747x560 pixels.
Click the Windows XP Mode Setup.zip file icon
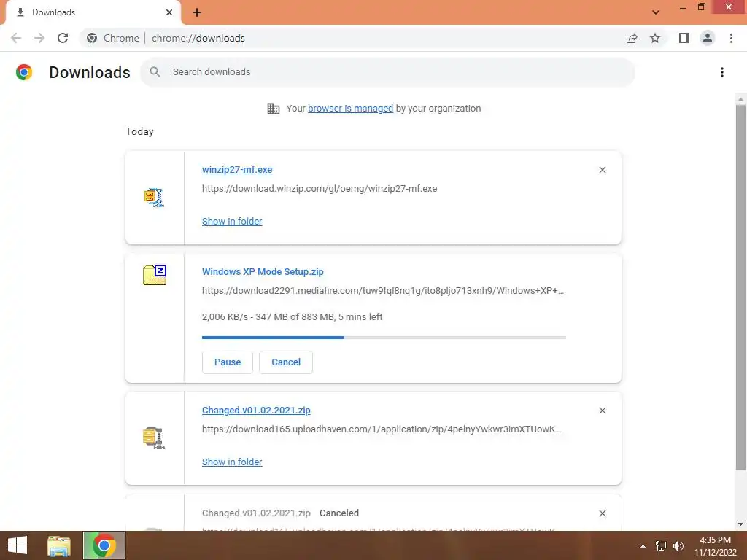pos(155,275)
